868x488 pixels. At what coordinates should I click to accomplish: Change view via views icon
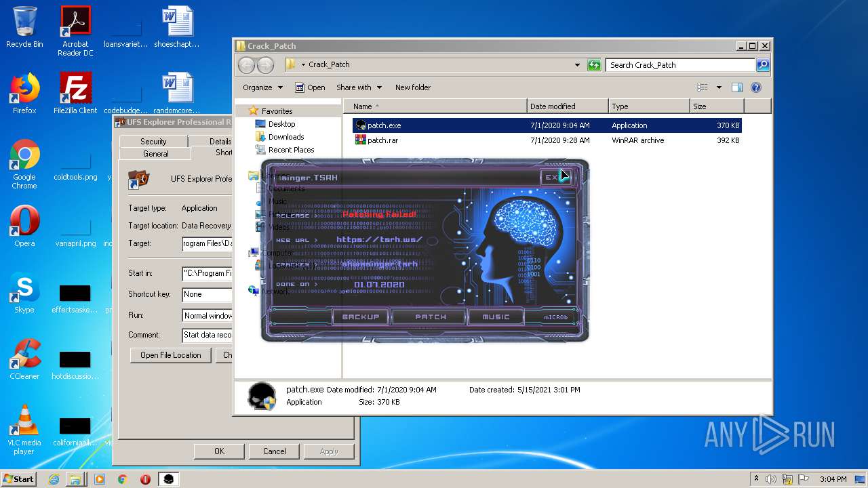pos(703,87)
